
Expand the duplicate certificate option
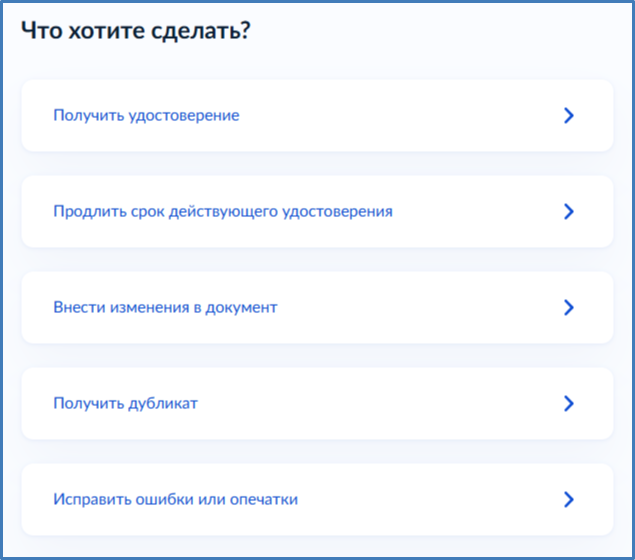pyautogui.click(x=316, y=404)
